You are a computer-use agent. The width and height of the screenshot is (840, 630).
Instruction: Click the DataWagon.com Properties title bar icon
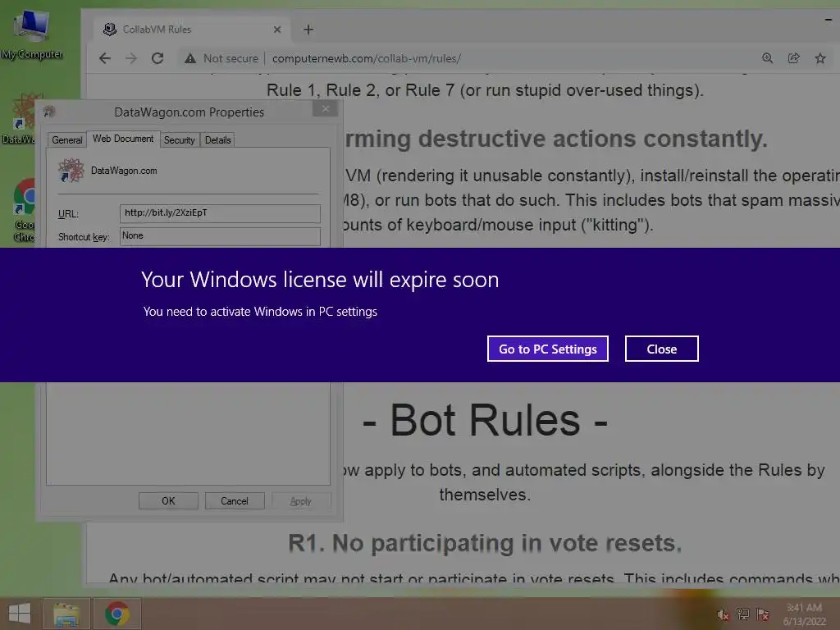coord(48,112)
